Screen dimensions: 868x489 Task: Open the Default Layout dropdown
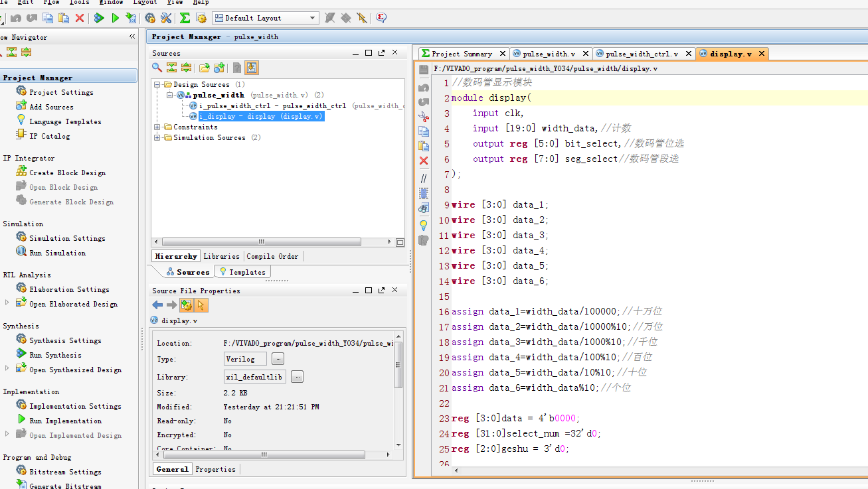(x=313, y=18)
